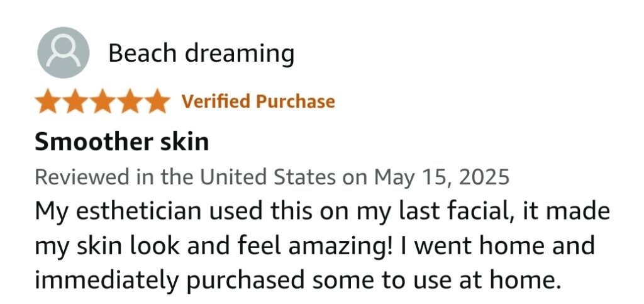This screenshot has width=644, height=304.
Task: Click the fourth orange rating star
Action: click(x=130, y=101)
